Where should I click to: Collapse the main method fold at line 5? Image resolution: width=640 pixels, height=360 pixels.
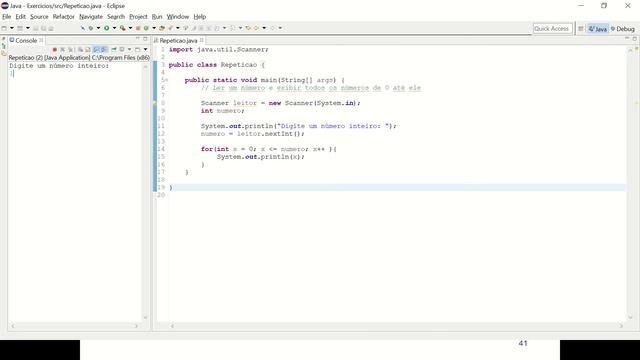166,80
